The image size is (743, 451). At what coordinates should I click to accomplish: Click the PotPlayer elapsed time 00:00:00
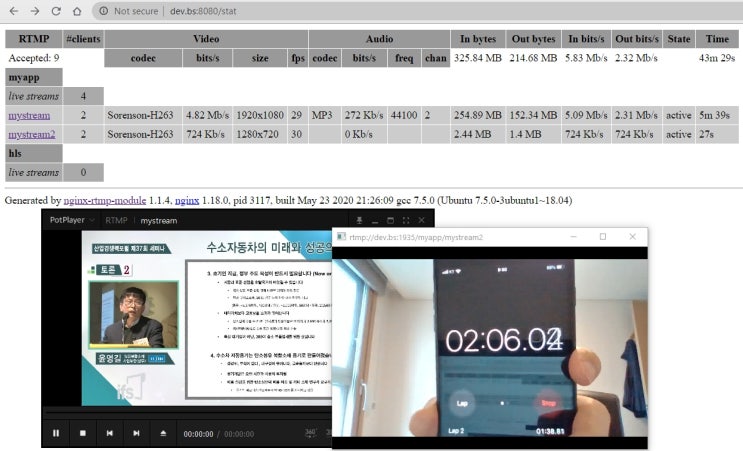pos(199,434)
